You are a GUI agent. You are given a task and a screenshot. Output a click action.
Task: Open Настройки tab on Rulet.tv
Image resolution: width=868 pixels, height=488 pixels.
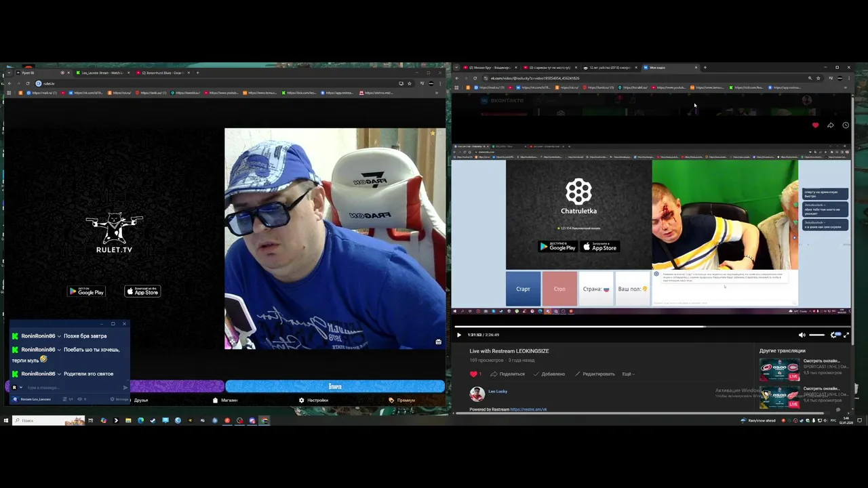(313, 401)
